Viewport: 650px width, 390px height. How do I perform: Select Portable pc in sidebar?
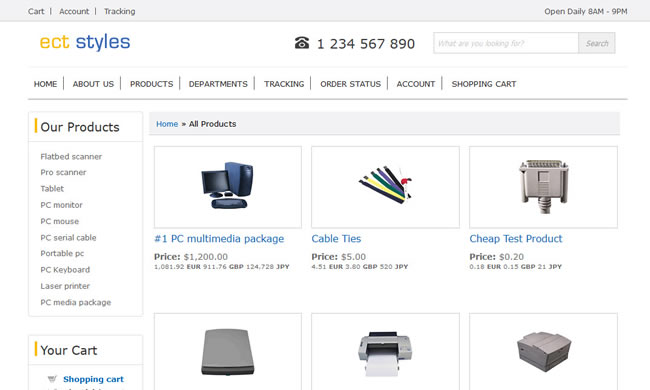[62, 253]
